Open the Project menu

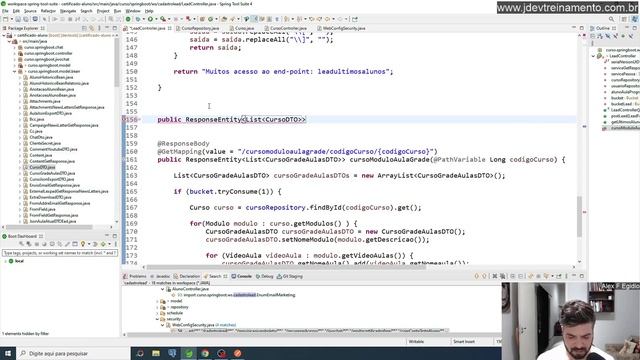[102, 11]
